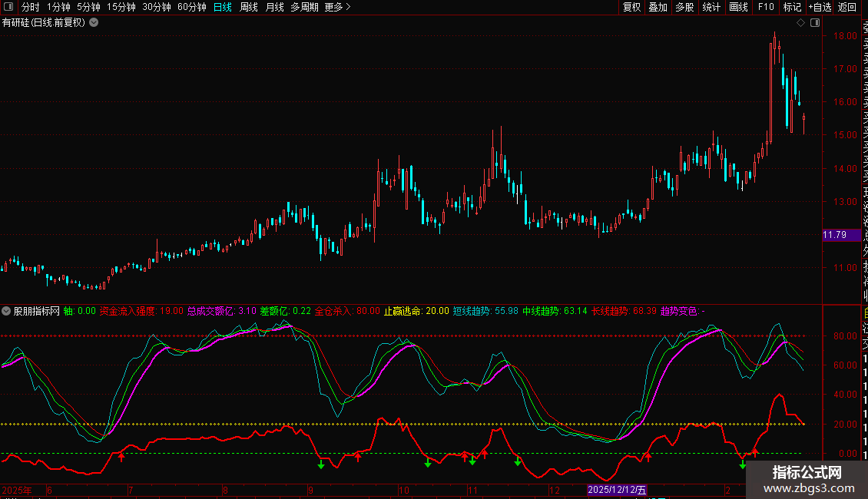Switch to the 分时 intraday view
Viewport: 868px width, 499px height.
click(30, 7)
